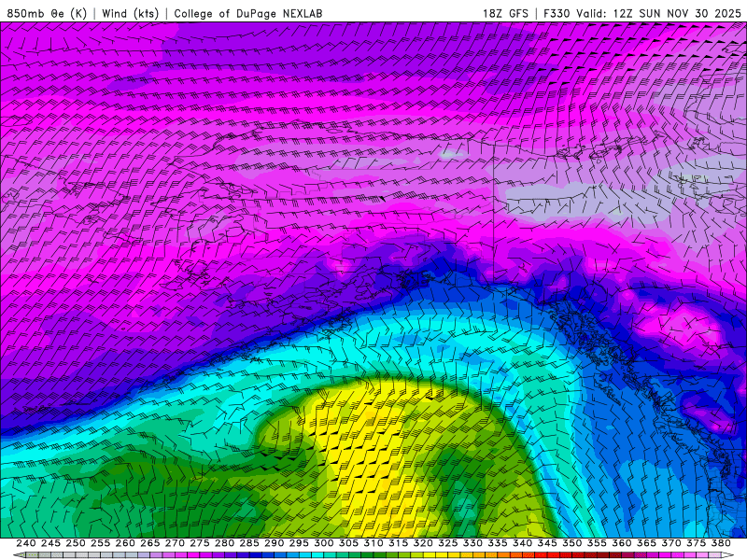Select the 250 colorbar value
The width and height of the screenshot is (747, 560).
(76, 543)
